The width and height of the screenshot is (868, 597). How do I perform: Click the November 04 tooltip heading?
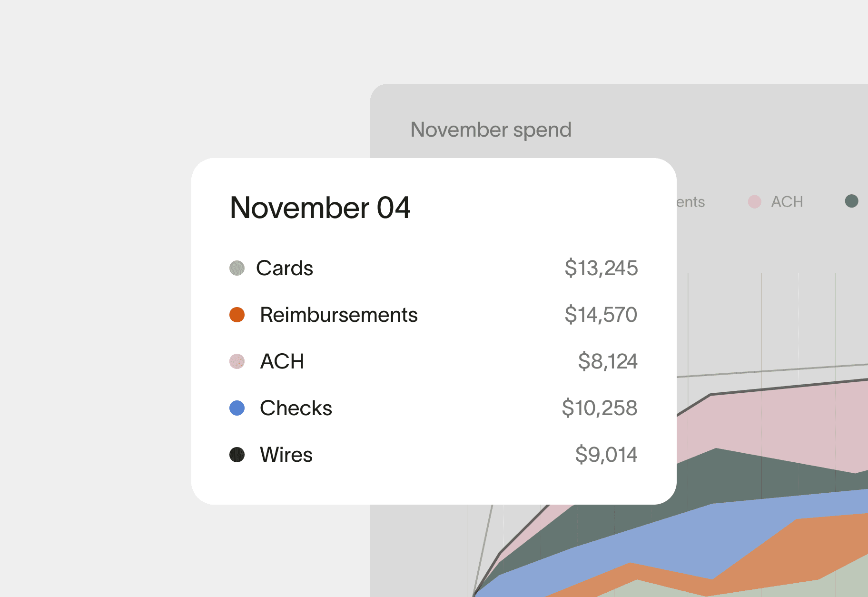click(320, 208)
